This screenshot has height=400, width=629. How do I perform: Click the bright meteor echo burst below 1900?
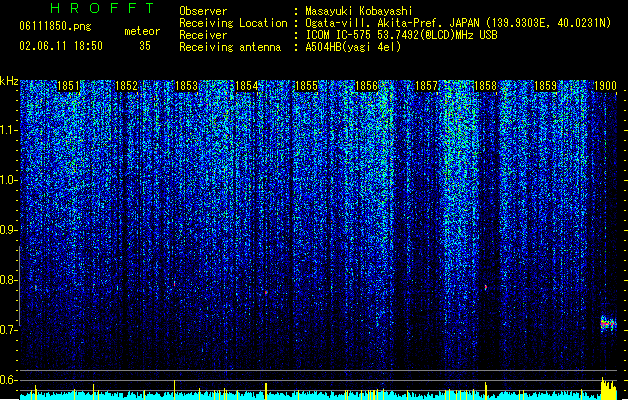[608, 323]
